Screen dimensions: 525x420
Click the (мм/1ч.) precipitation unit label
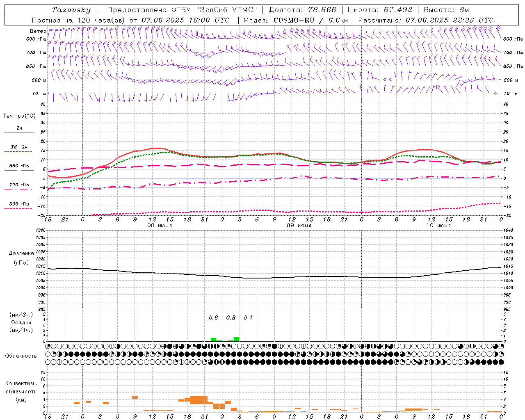tap(21, 330)
